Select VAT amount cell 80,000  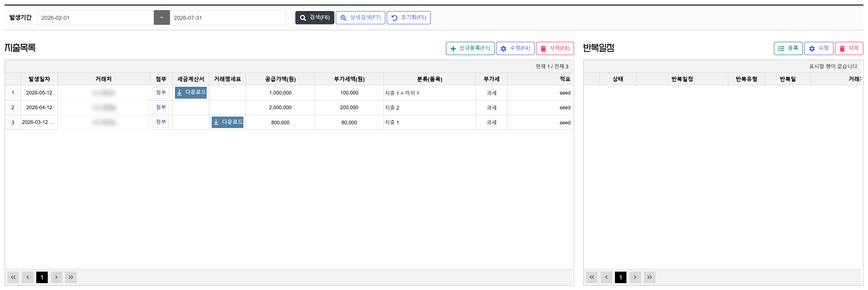point(349,123)
